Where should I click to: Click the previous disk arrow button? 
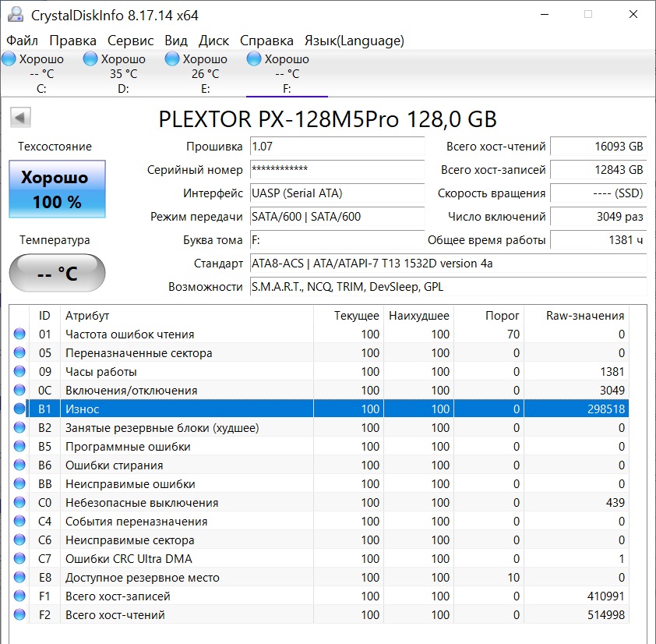[20, 118]
